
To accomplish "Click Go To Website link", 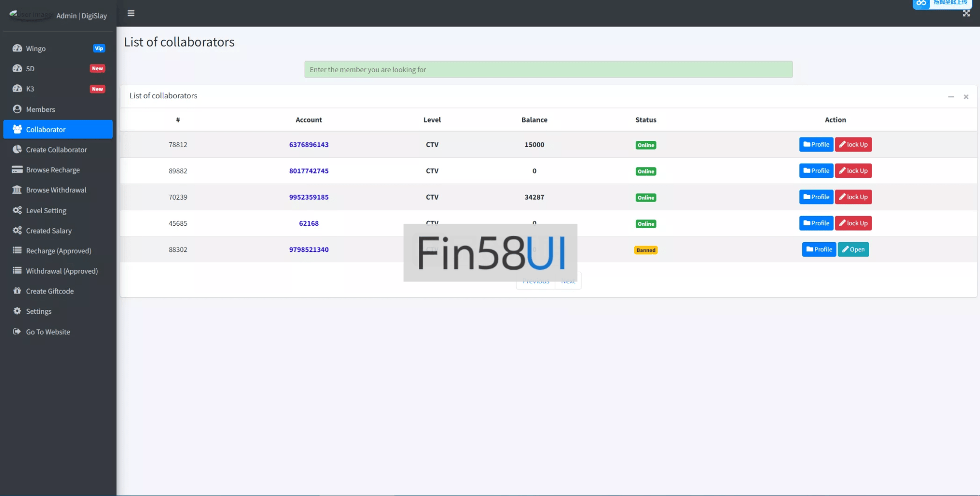I will pyautogui.click(x=48, y=332).
